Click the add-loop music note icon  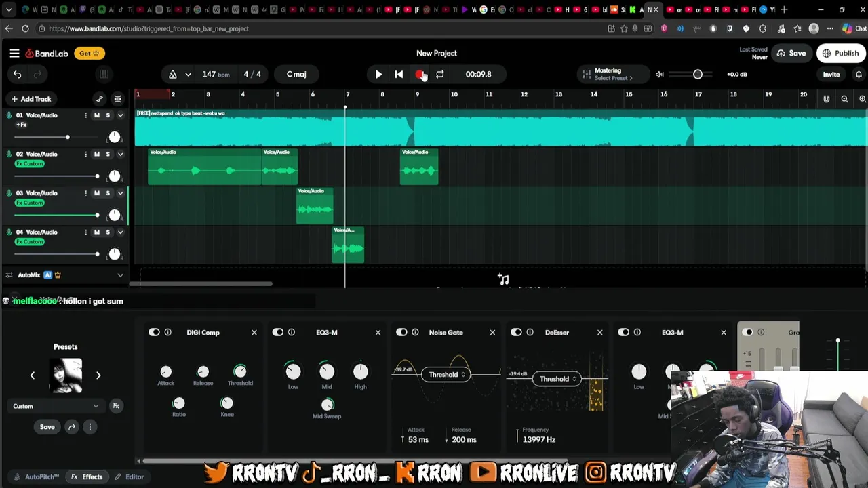pyautogui.click(x=503, y=279)
